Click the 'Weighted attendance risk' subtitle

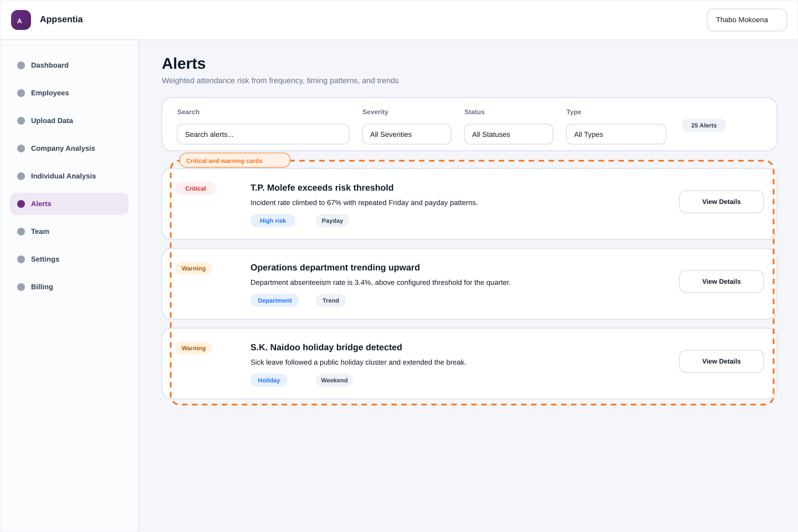[x=280, y=81]
